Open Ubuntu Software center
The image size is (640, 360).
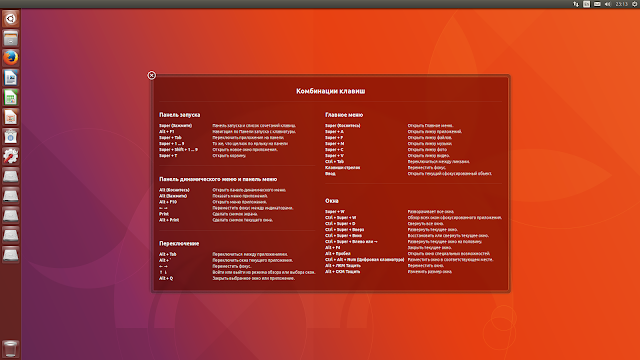click(11, 137)
